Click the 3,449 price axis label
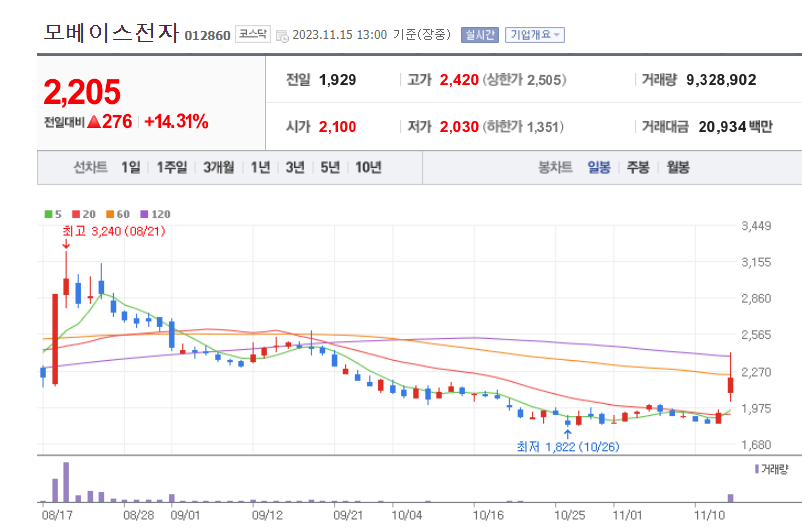Viewport: 802px width, 532px height. pyautogui.click(x=756, y=226)
